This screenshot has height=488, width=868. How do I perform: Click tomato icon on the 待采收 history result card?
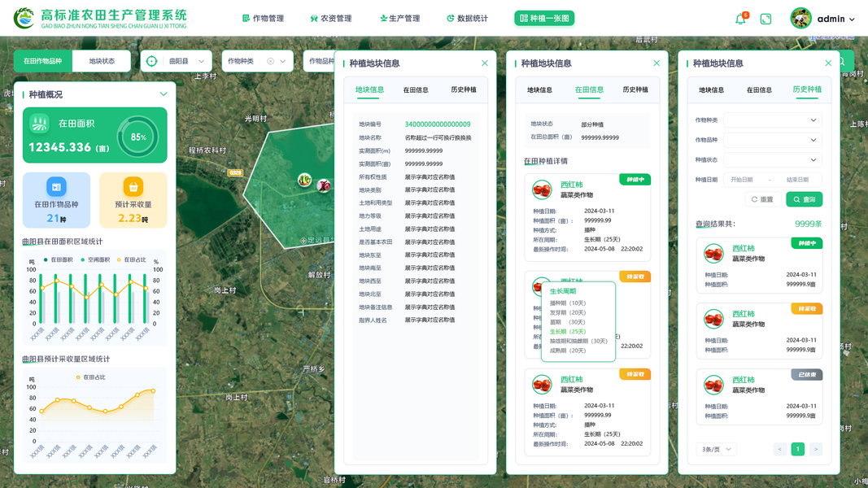click(x=713, y=320)
